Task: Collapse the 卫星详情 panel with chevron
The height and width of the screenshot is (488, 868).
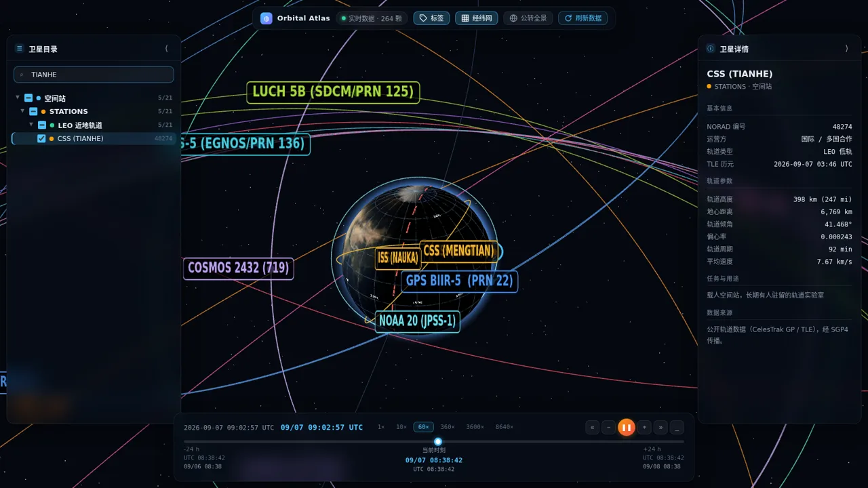Action: (846, 49)
